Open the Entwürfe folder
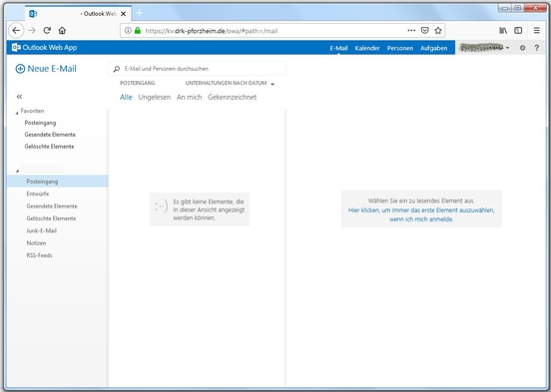The image size is (551, 392). click(x=38, y=194)
